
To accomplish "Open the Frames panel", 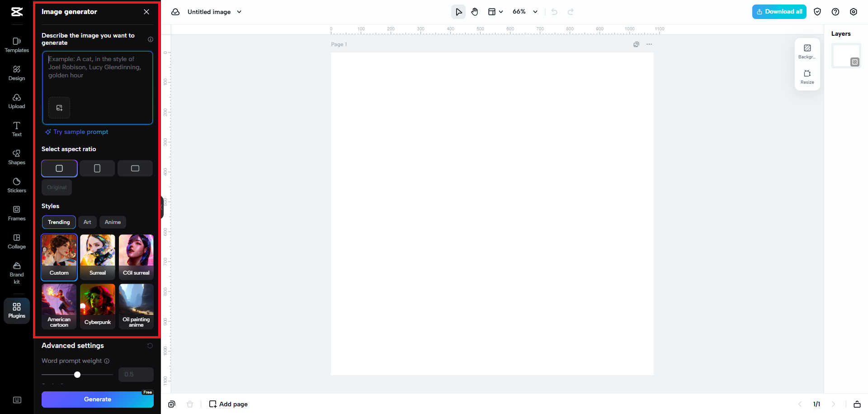I will tap(16, 213).
